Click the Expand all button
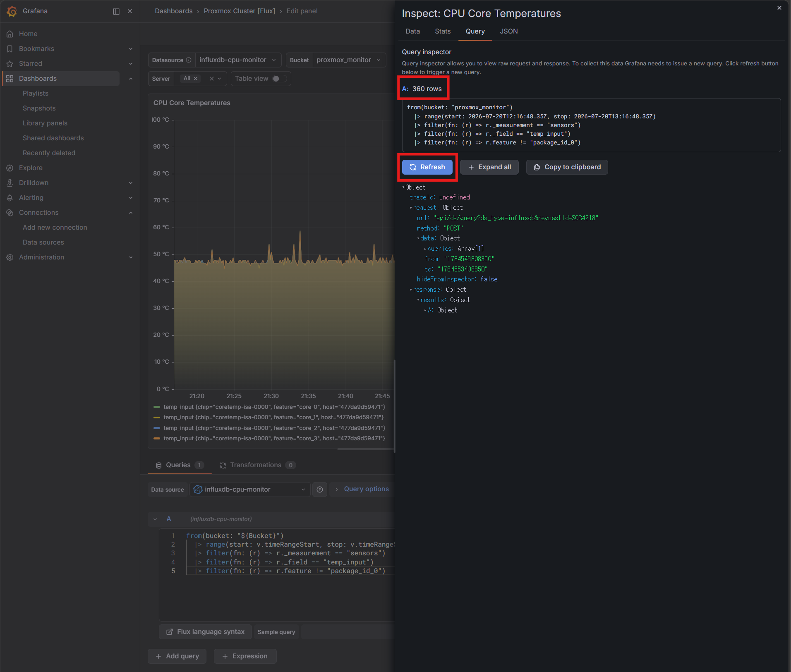Screen dimensions: 791x672 (489, 167)
